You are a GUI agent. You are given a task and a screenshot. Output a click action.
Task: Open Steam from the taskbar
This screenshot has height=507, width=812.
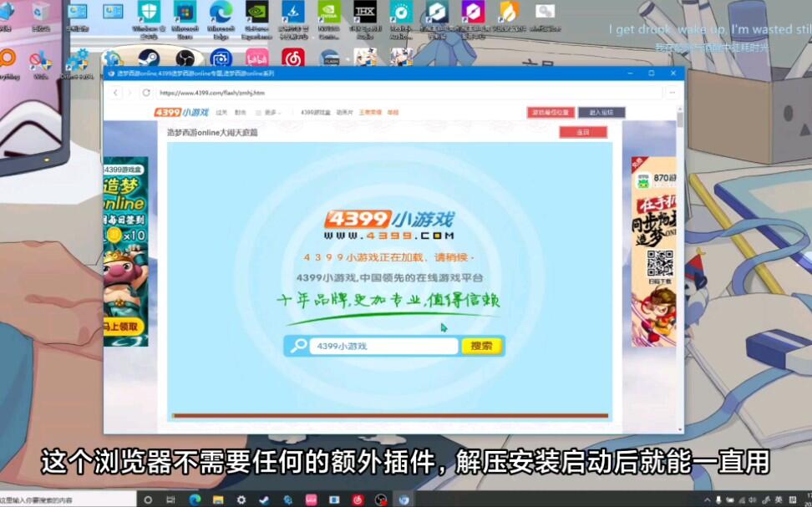(x=265, y=500)
